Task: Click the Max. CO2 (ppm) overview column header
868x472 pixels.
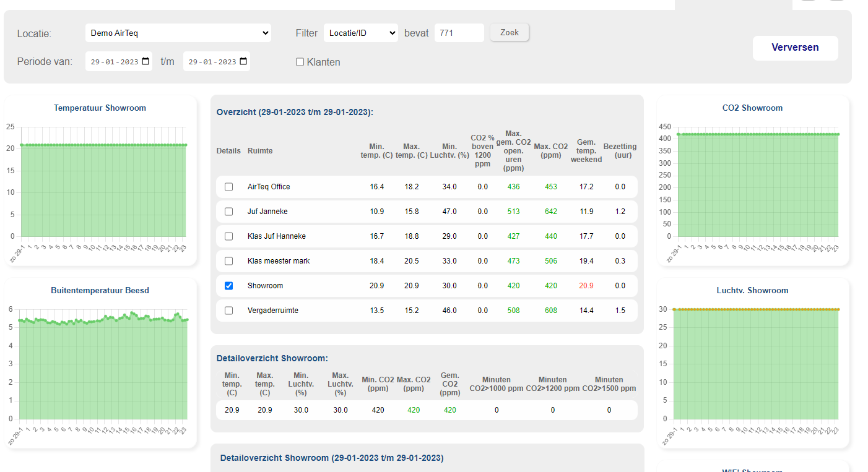Action: tap(551, 151)
